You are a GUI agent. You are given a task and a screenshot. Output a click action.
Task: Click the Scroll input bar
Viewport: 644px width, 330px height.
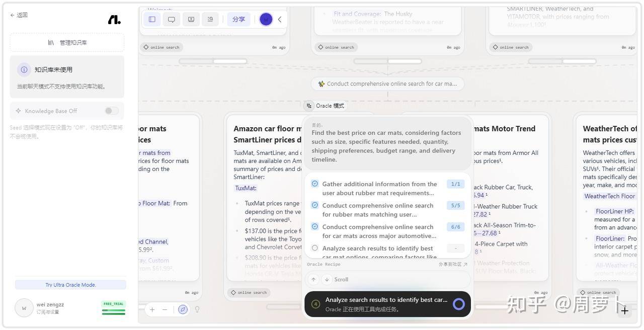point(387,280)
